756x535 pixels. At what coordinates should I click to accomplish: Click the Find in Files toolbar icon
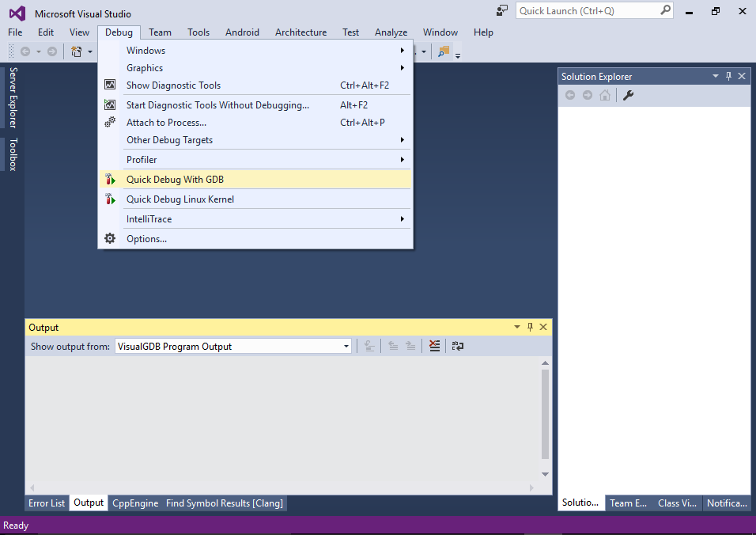coord(444,51)
